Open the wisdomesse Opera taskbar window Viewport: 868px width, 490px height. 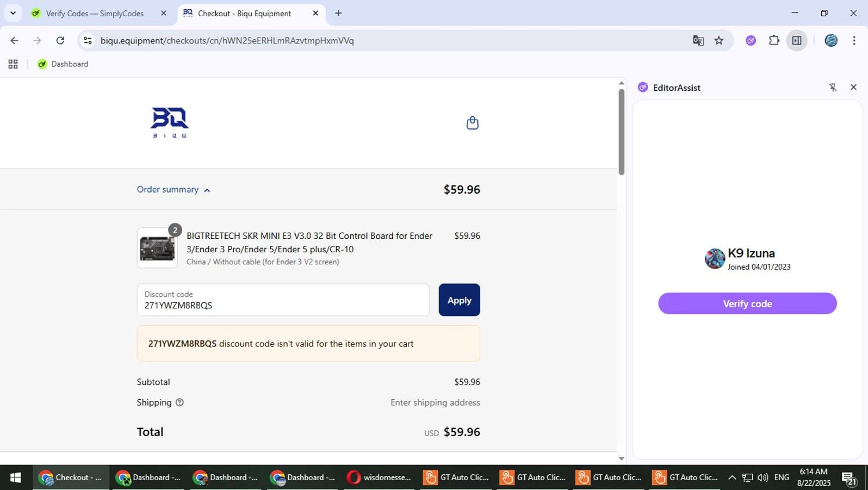379,477
